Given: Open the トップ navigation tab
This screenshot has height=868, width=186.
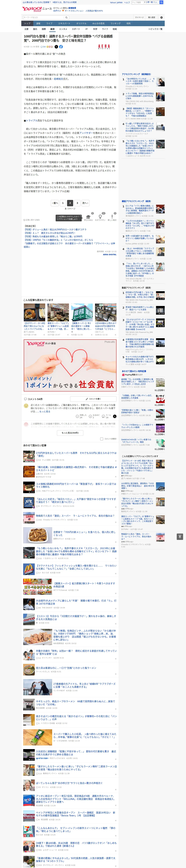Looking at the screenshot, I should [x=27, y=24].
